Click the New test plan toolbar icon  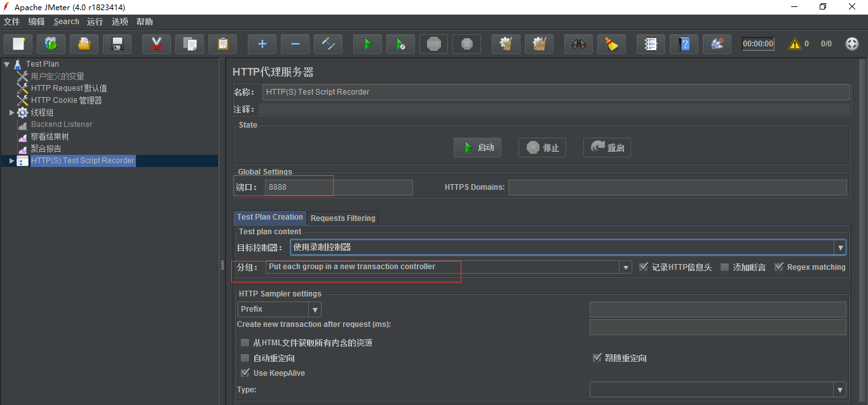click(18, 44)
